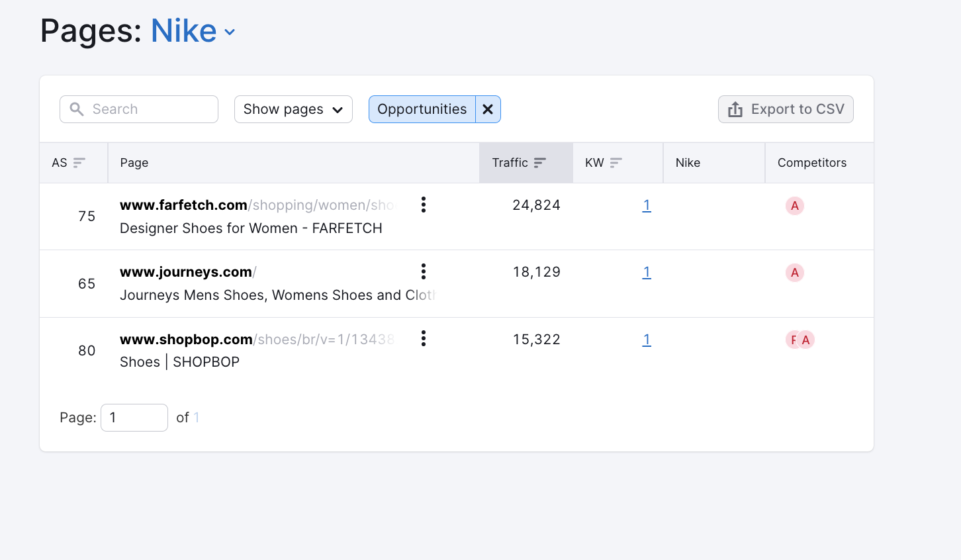This screenshot has width=961, height=560.
Task: Click Export to CSV button
Action: tap(786, 109)
